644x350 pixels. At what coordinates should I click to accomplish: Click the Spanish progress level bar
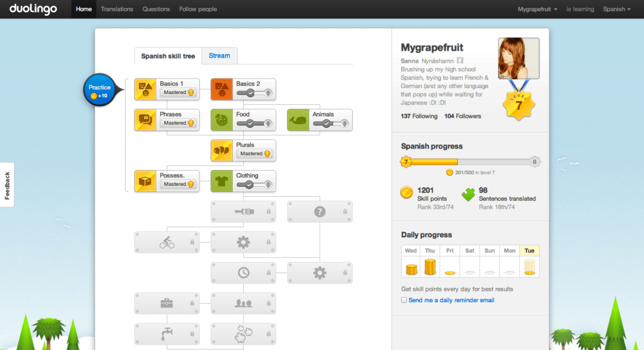point(470,162)
